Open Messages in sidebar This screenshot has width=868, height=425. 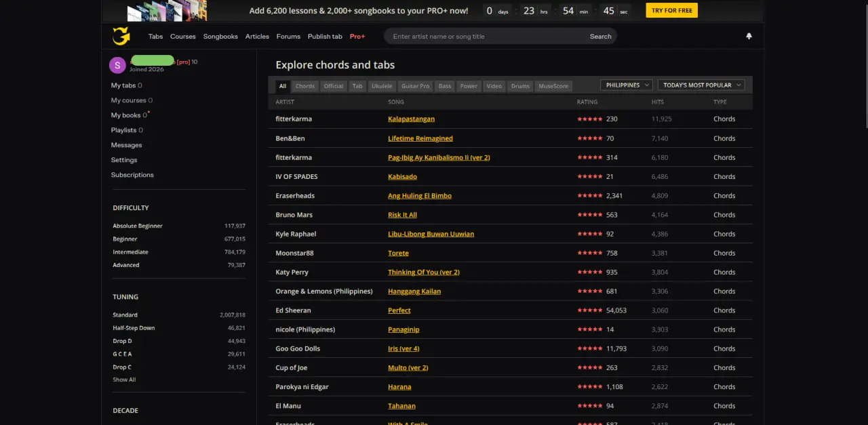point(127,145)
